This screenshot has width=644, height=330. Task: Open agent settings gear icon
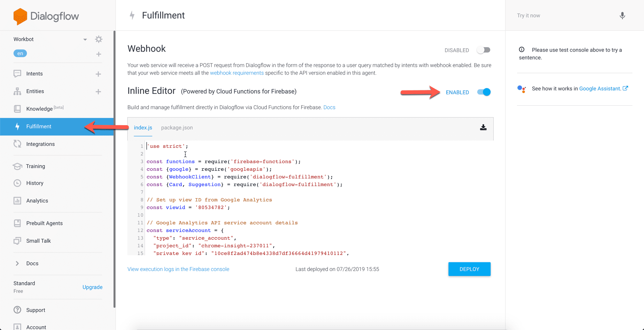pyautogui.click(x=99, y=39)
